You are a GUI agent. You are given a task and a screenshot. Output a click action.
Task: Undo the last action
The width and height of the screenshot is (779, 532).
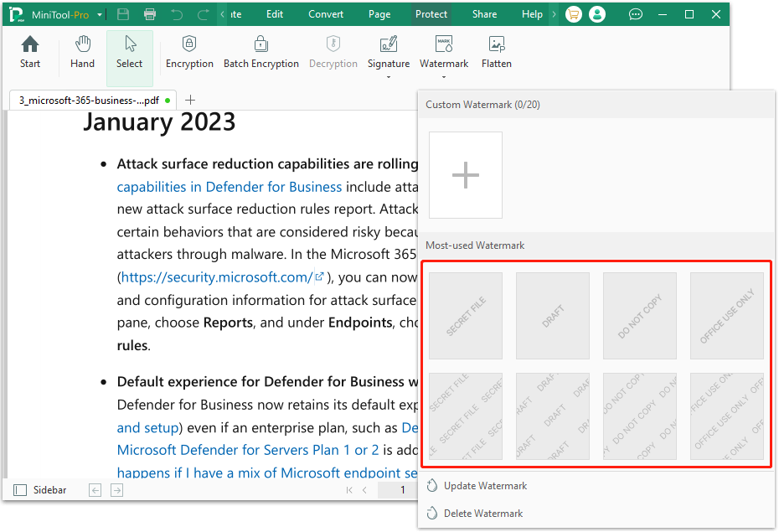[x=177, y=14]
